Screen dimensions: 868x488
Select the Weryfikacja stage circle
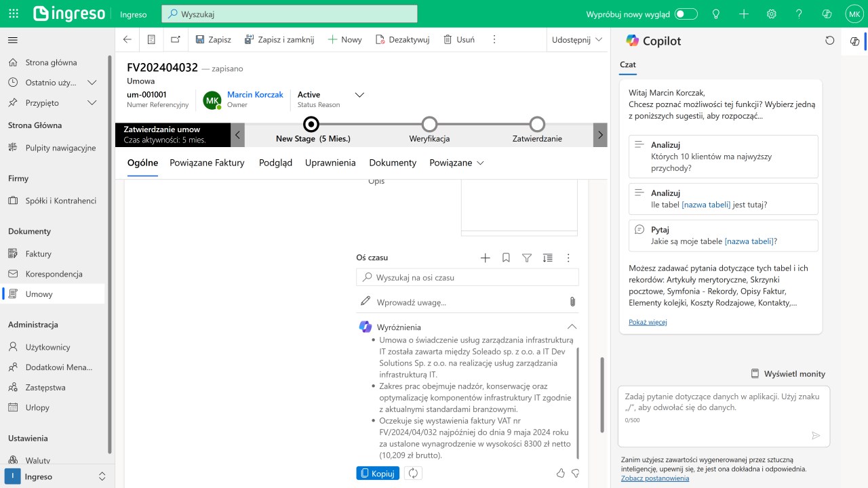pos(429,124)
